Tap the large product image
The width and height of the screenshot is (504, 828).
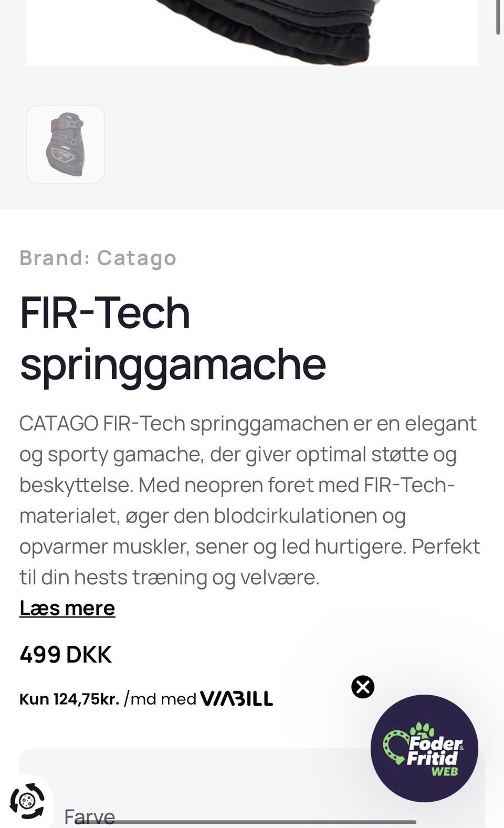point(252,32)
